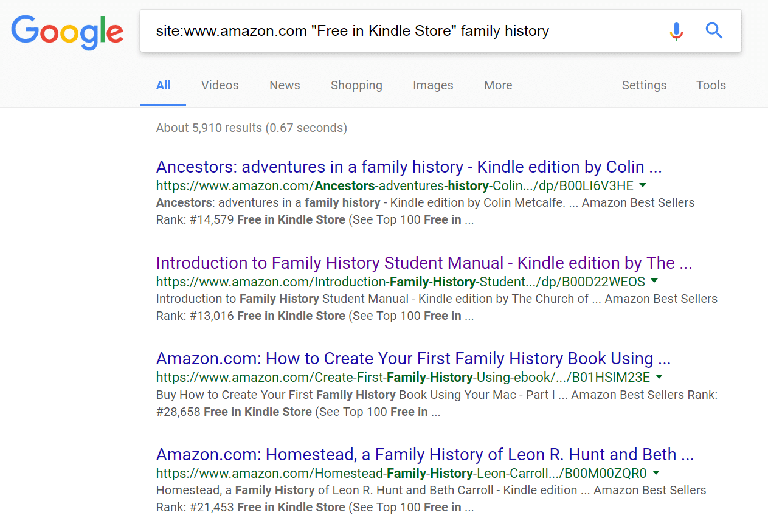Switch to the Videos tab
The height and width of the screenshot is (532, 768).
pos(220,85)
